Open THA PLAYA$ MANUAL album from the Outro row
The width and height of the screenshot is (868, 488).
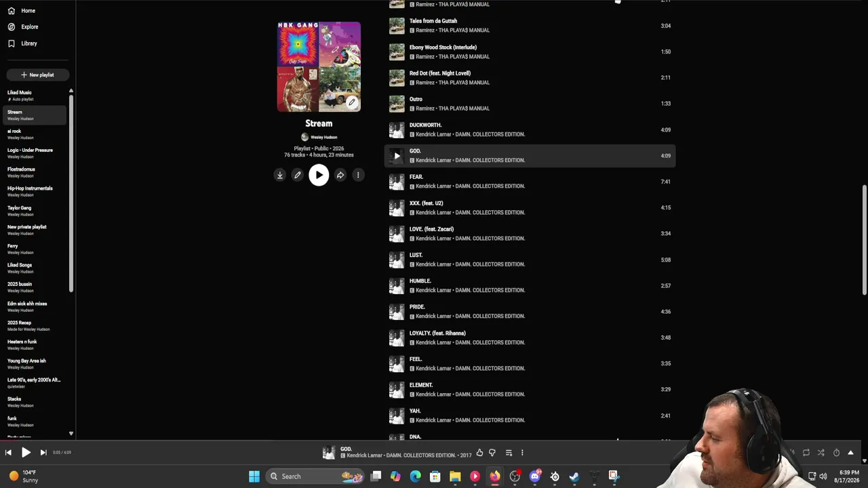[x=464, y=108]
